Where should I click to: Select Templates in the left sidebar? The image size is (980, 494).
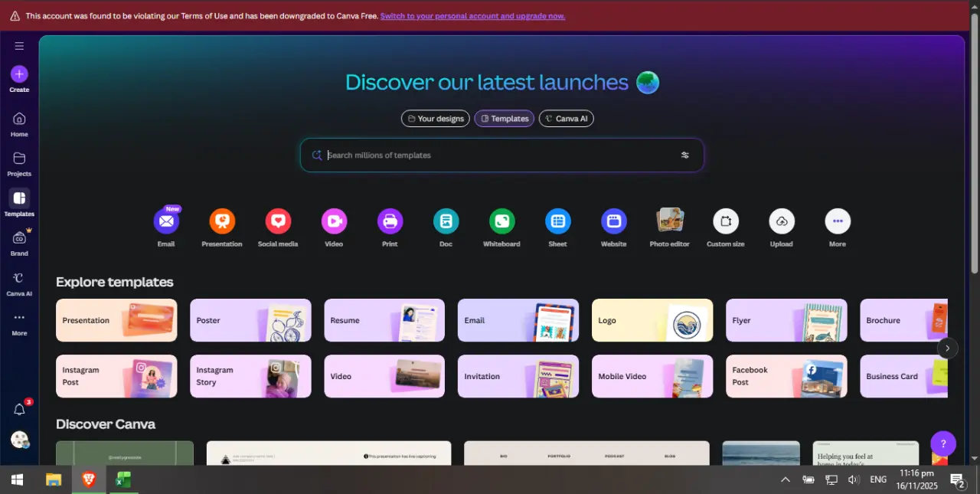pos(19,204)
